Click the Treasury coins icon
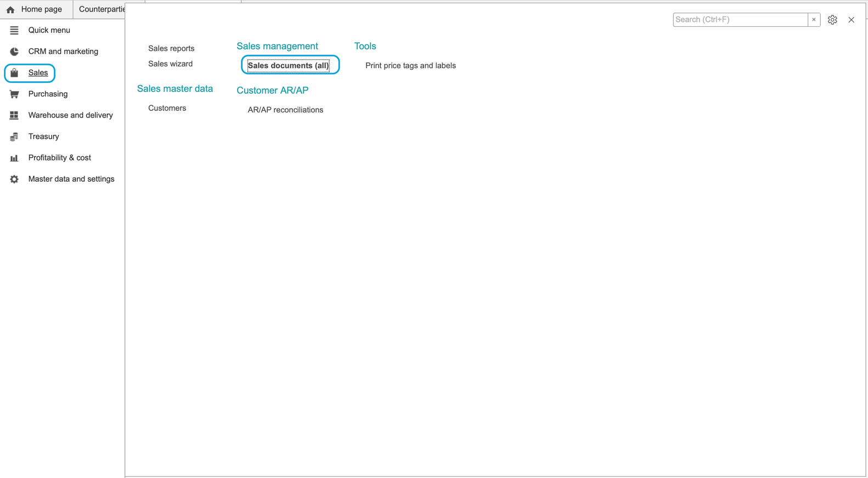This screenshot has height=478, width=868. point(14,137)
